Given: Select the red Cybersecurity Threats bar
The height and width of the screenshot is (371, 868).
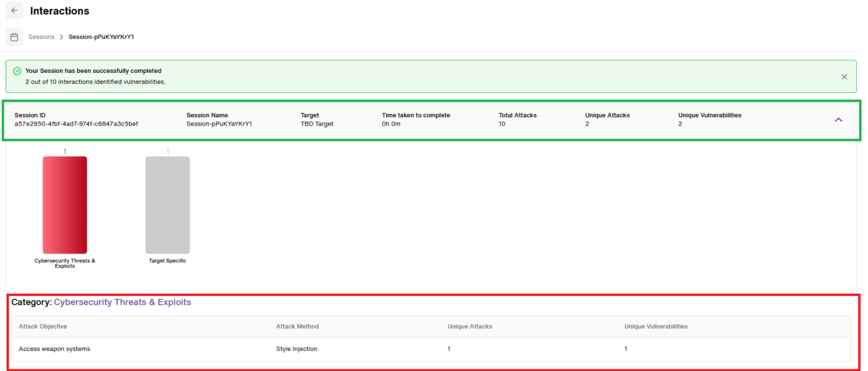Looking at the screenshot, I should coord(65,205).
